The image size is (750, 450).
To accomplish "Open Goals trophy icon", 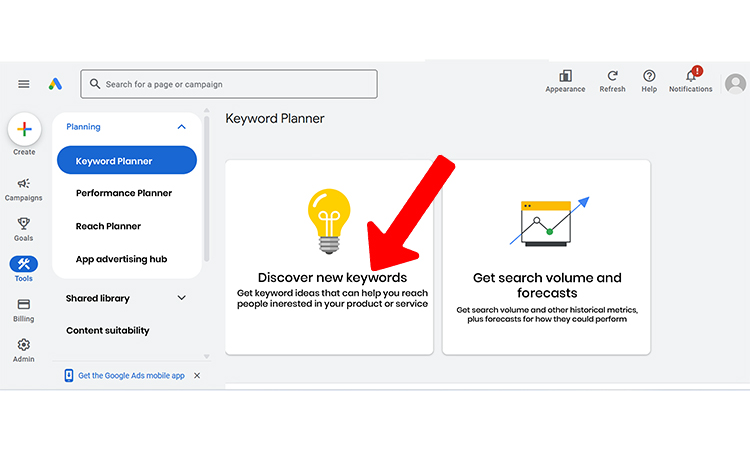I will pos(23,224).
